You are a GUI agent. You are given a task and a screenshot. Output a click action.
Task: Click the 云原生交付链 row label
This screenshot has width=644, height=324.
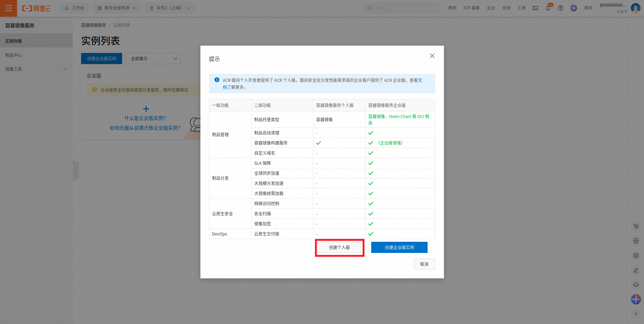coord(267,234)
